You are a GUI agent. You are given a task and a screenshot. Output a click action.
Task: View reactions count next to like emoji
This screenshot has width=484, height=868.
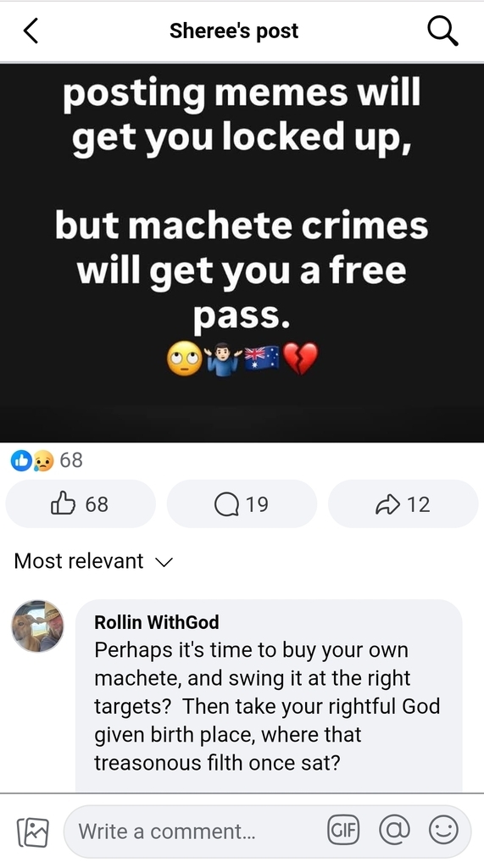(71, 460)
